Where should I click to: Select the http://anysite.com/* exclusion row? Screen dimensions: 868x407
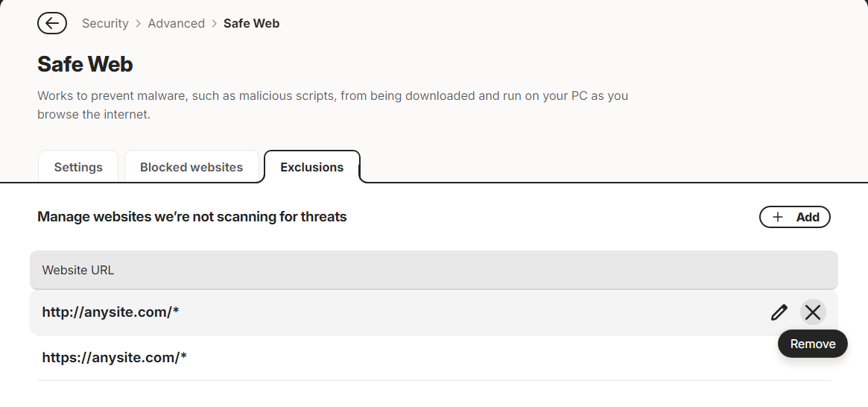[x=434, y=312]
